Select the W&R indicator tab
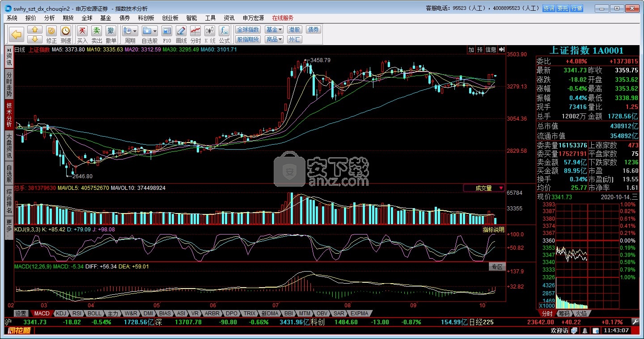The width and height of the screenshot is (644, 339). pyautogui.click(x=131, y=314)
